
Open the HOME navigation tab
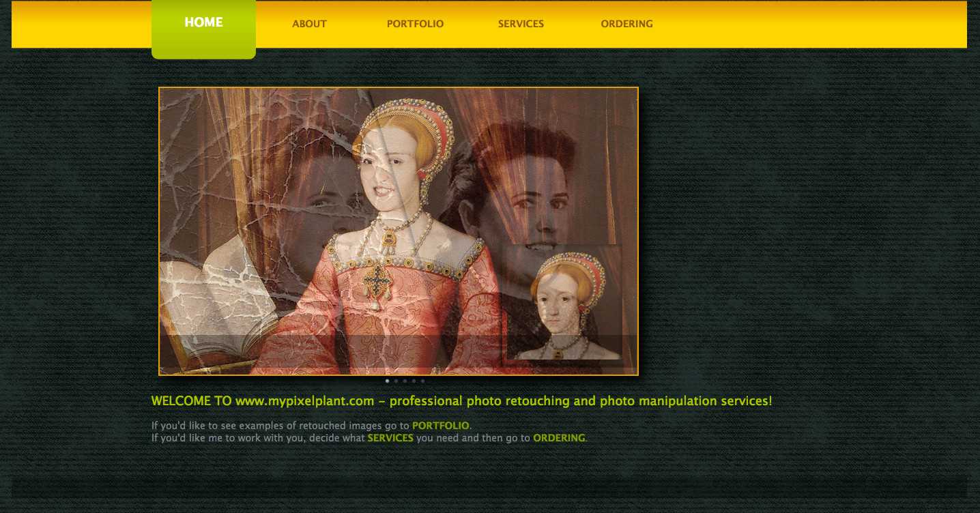click(x=203, y=28)
